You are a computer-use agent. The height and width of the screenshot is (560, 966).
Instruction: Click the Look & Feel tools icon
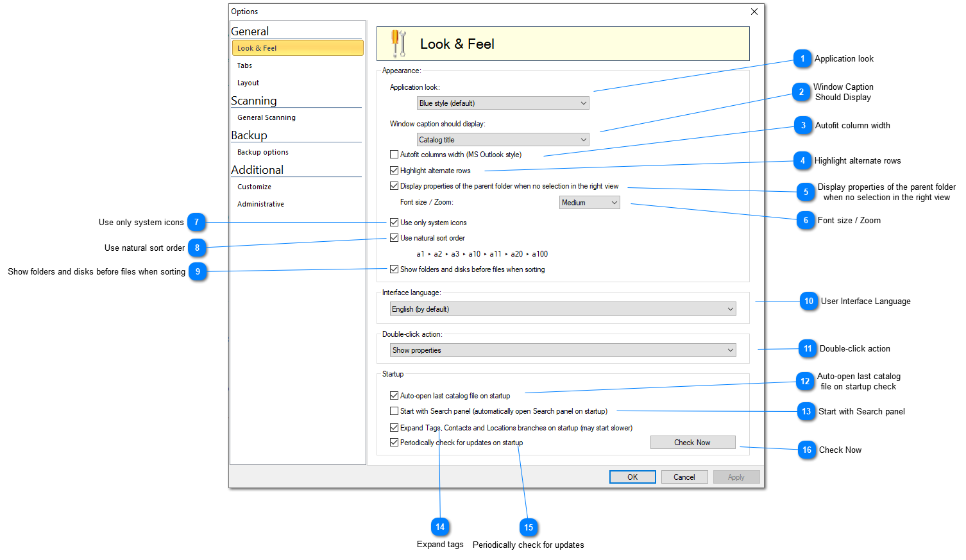point(398,44)
